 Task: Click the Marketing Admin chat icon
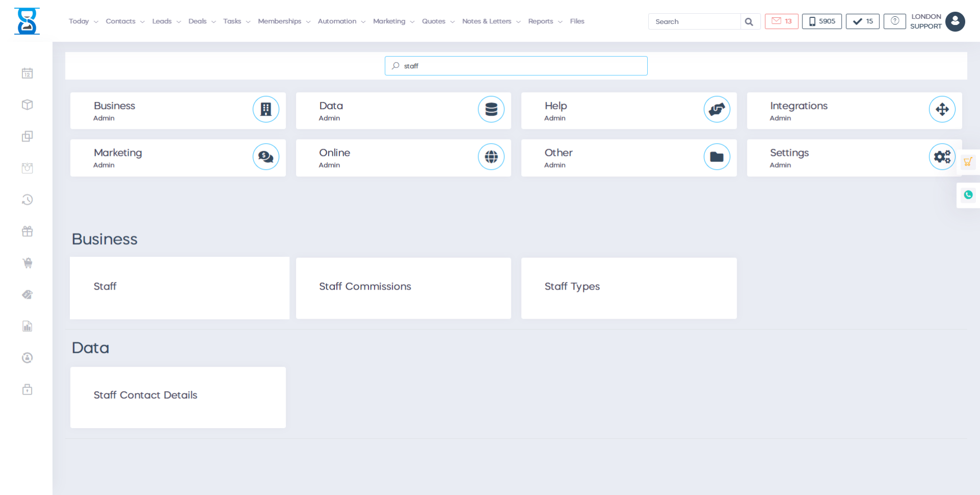[265, 157]
